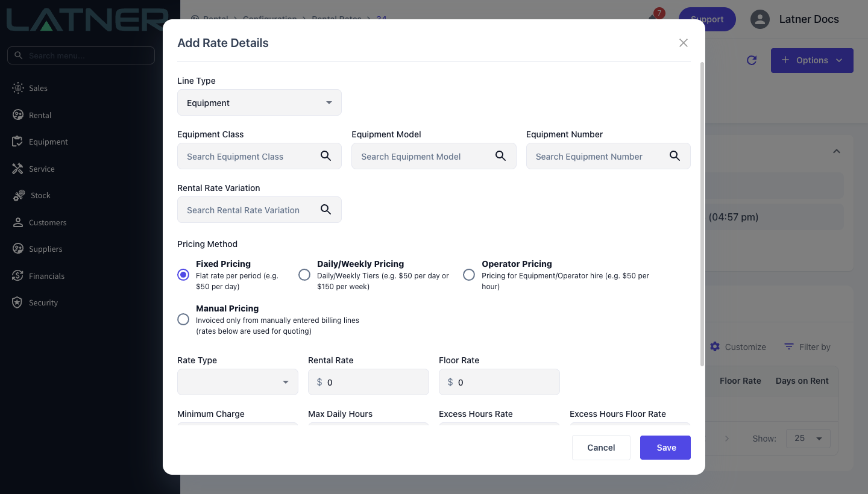Image resolution: width=868 pixels, height=494 pixels.
Task: Collapse the panel using the chevron up
Action: point(836,151)
